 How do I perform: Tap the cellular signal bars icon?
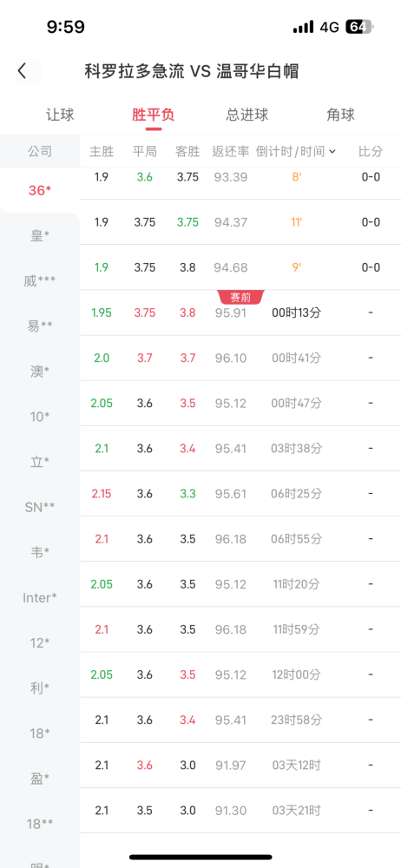coord(304,27)
